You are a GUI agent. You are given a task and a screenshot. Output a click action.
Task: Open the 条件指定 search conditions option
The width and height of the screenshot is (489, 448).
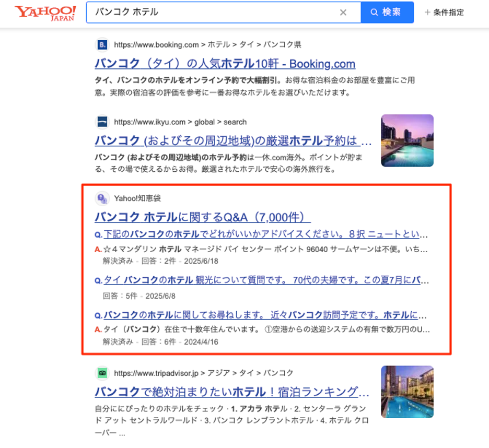[444, 13]
